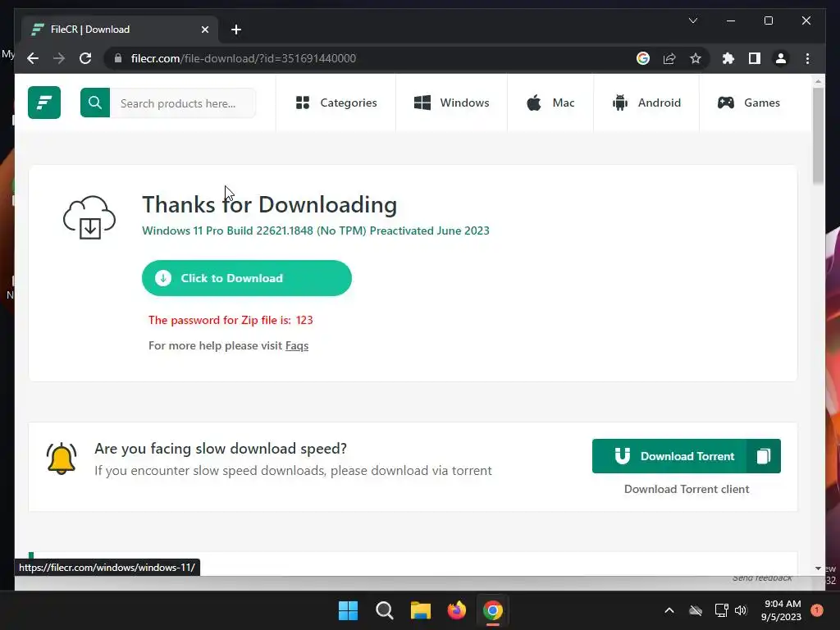This screenshot has height=630, width=840.
Task: Open the Windows Start button
Action: (x=348, y=610)
